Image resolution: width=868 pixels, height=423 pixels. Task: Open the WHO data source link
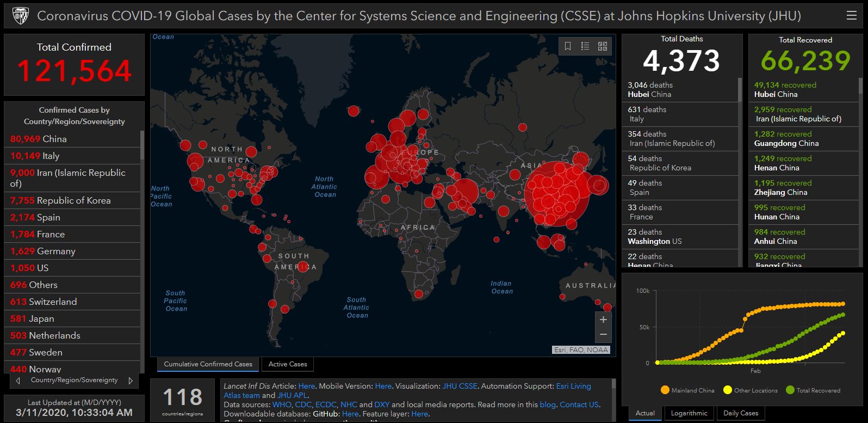[281, 404]
